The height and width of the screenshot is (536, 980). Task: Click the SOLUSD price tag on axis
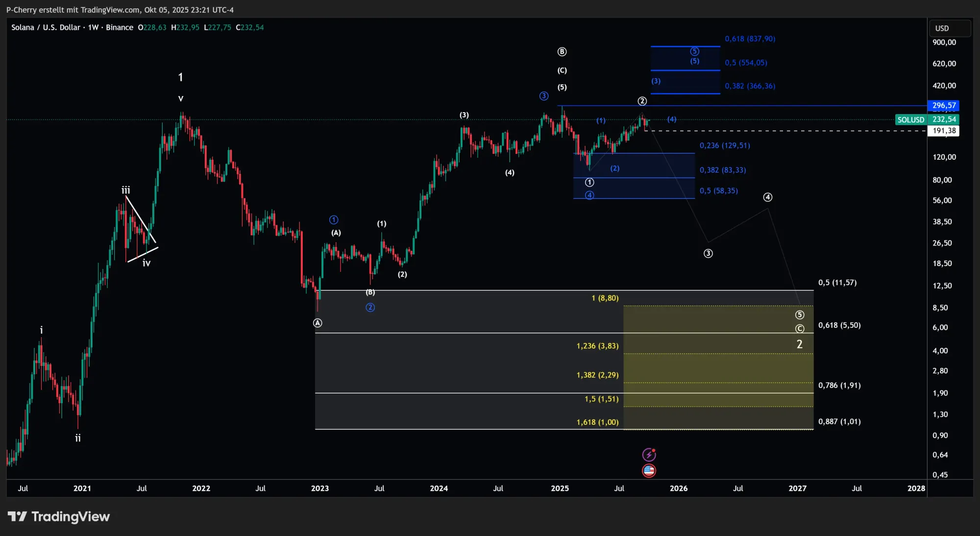(x=910, y=120)
